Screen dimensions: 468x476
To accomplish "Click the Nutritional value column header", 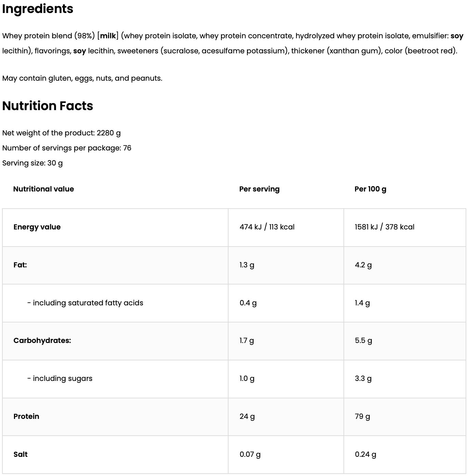I will (43, 189).
